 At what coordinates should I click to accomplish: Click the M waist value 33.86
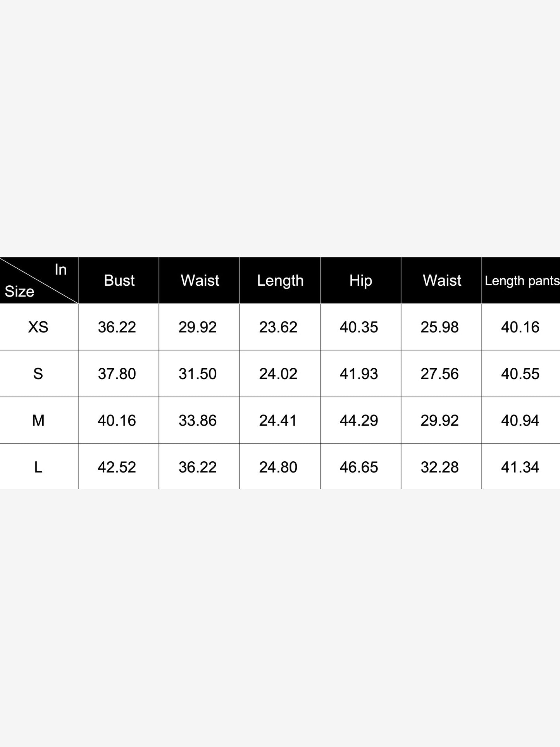[x=198, y=420]
